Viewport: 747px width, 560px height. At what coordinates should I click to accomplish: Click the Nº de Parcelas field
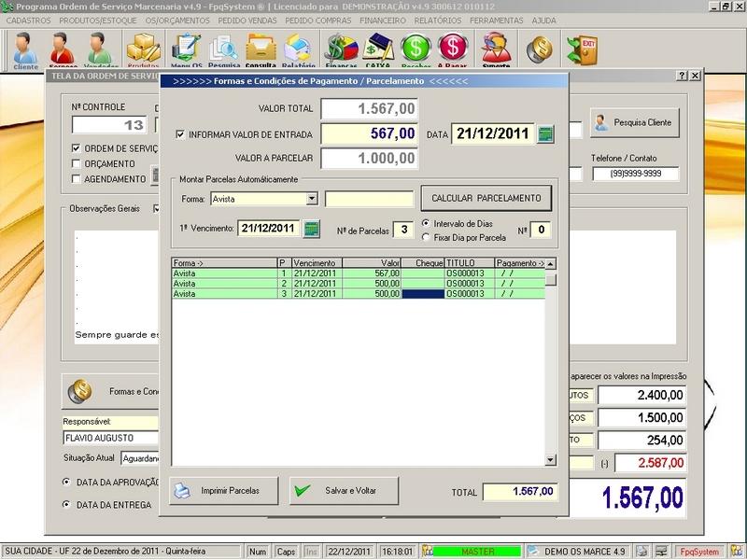(402, 230)
